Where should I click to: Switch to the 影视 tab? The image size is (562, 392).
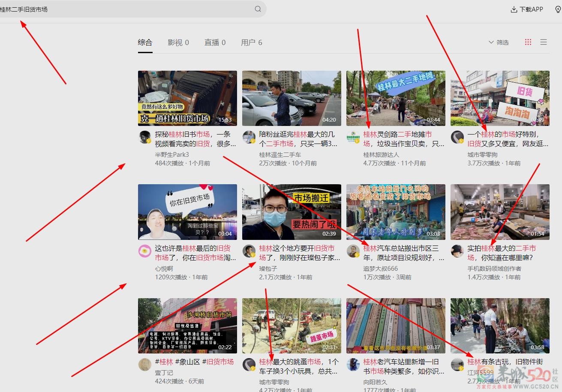pos(178,42)
